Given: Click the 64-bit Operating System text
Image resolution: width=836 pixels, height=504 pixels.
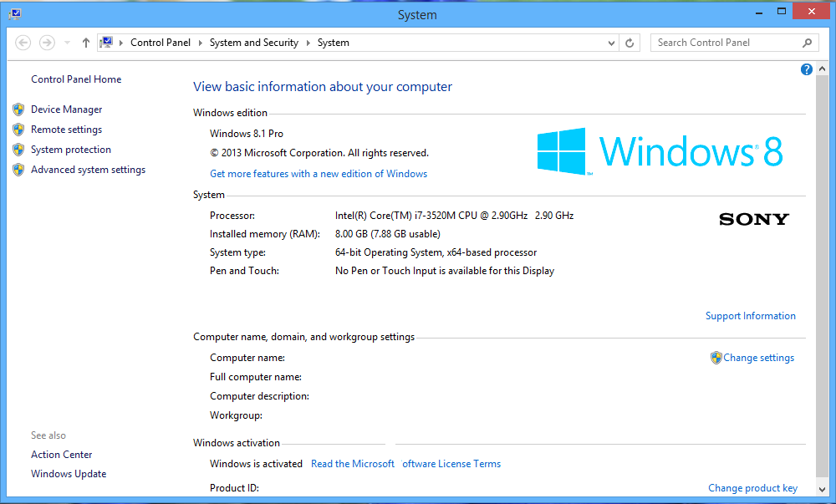Looking at the screenshot, I should click(x=436, y=252).
